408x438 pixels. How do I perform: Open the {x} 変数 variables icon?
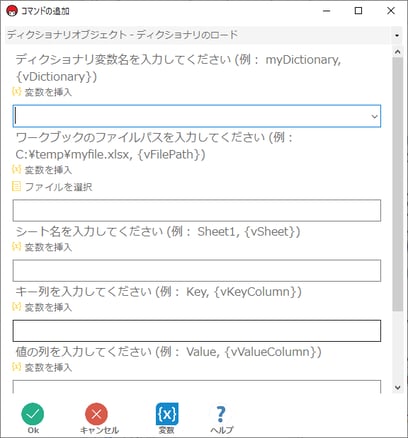click(167, 414)
